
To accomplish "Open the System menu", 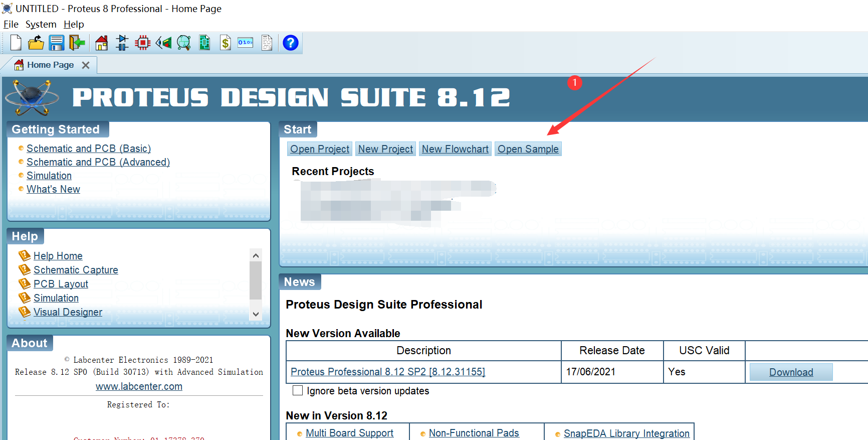I will tap(41, 24).
